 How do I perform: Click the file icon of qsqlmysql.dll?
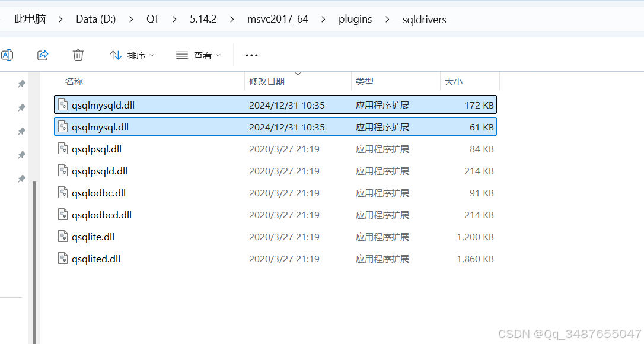pos(63,126)
